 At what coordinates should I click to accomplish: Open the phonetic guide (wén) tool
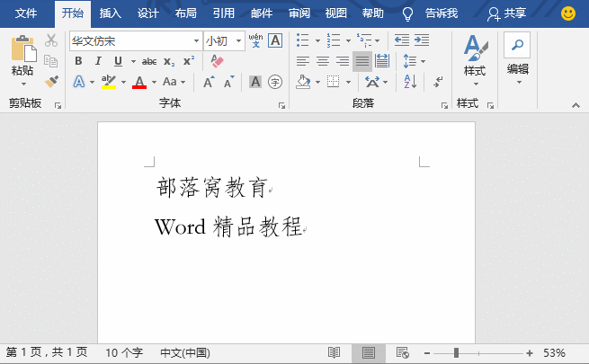tap(255, 40)
